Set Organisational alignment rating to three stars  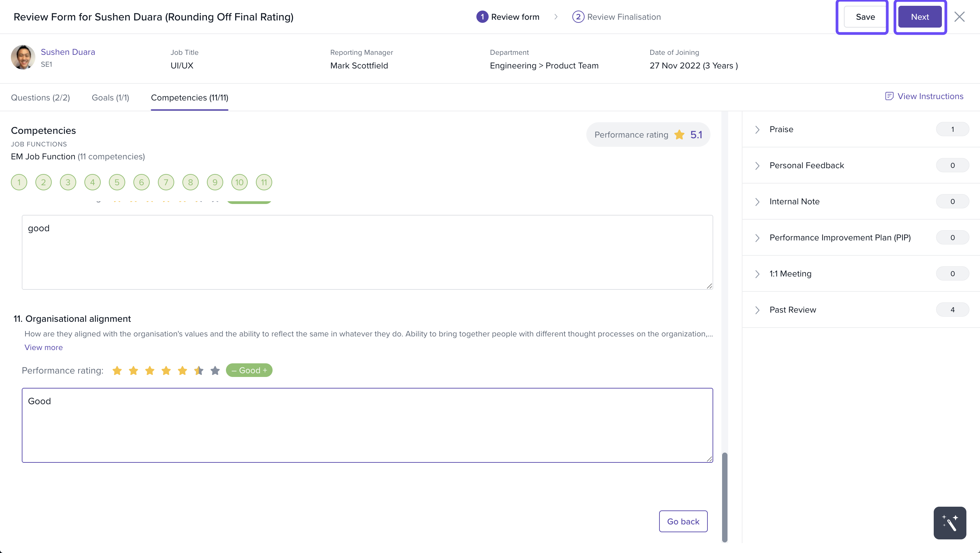[x=150, y=370]
